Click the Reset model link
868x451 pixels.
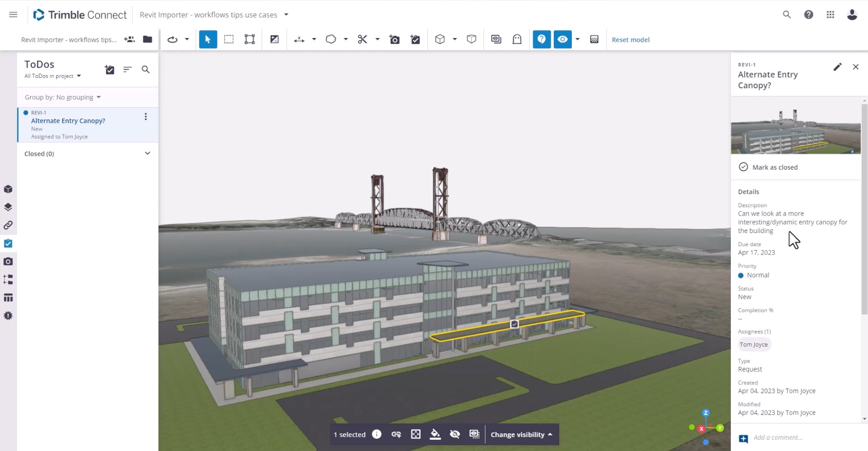[630, 39]
